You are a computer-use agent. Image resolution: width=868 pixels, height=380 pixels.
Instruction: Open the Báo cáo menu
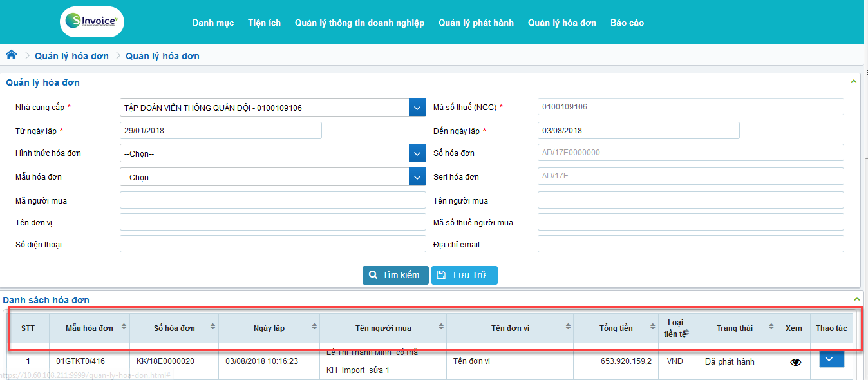point(627,23)
